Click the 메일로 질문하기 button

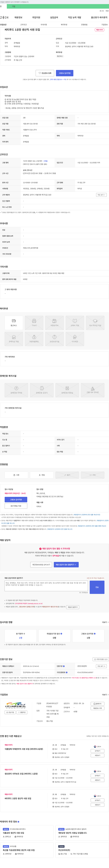tap(73, 607)
